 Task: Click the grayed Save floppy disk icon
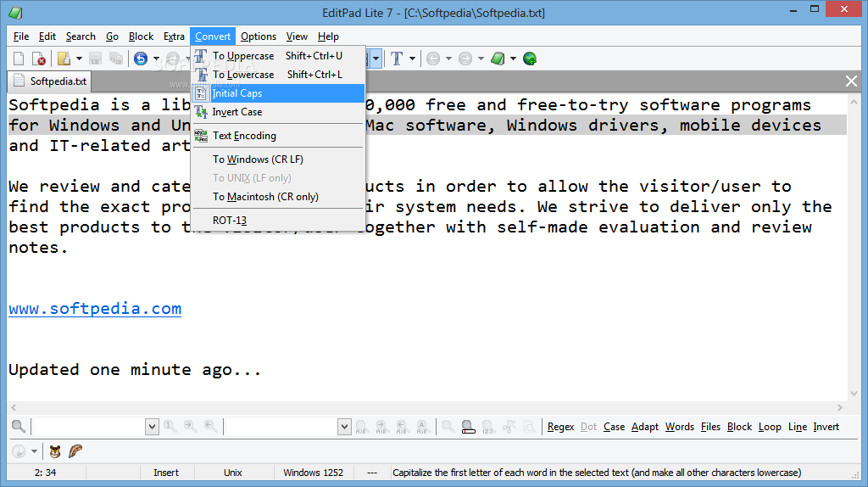pyautogui.click(x=95, y=59)
